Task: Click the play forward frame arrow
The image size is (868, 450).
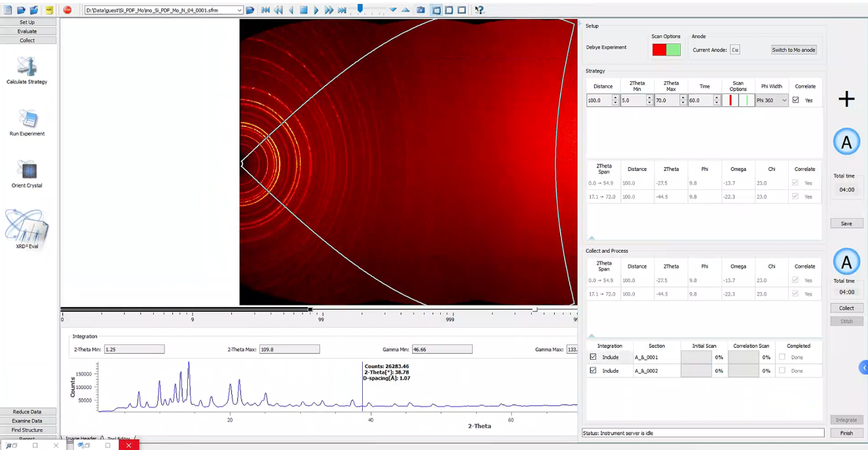Action: pos(316,10)
